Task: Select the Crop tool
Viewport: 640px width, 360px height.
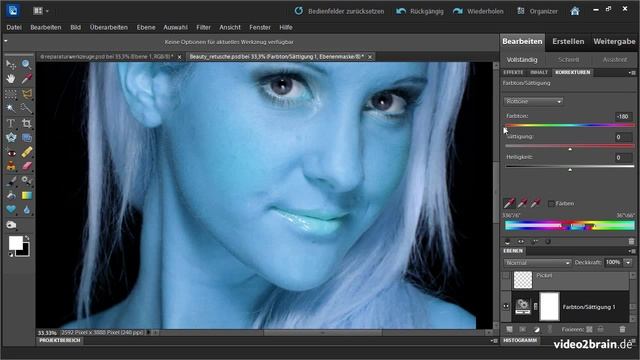Action: pyautogui.click(x=27, y=123)
